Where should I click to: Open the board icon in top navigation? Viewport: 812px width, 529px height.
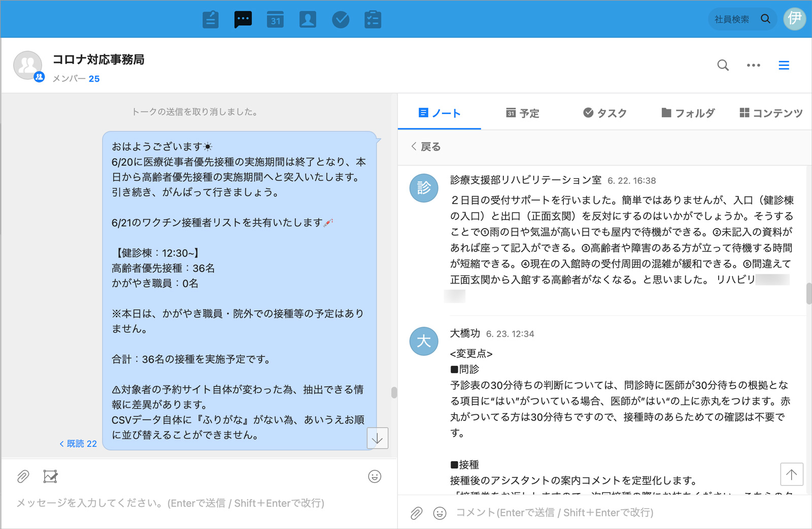point(210,20)
